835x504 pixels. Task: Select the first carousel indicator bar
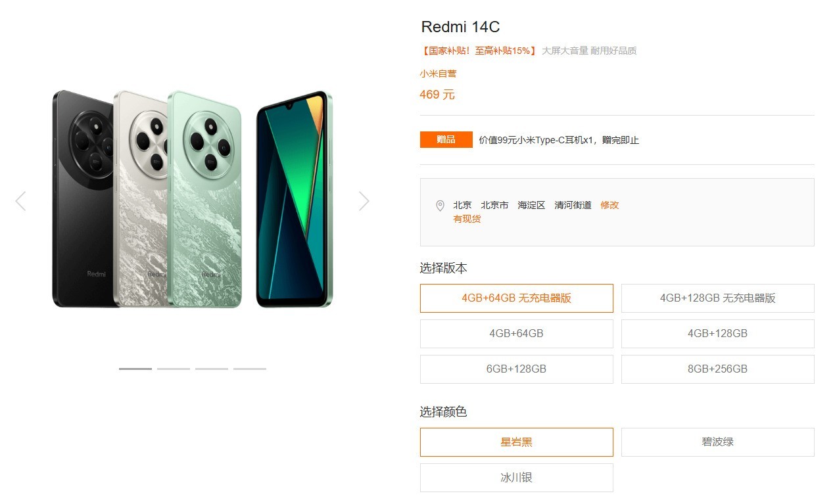click(135, 369)
